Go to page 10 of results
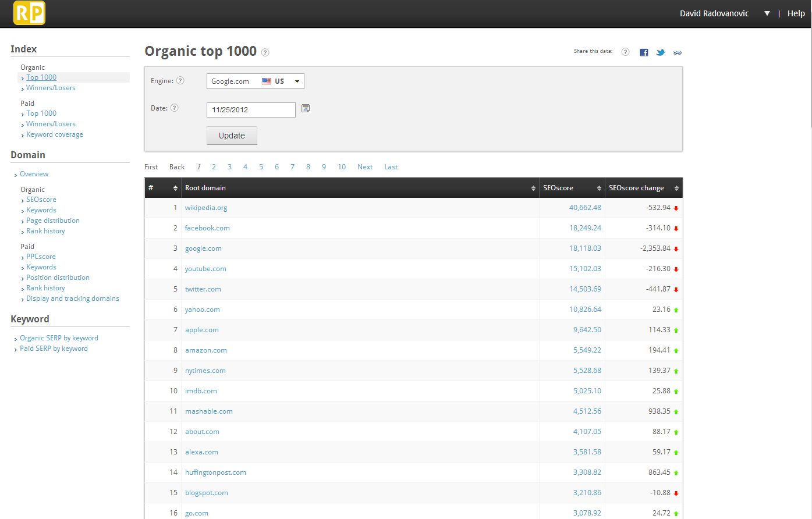 coord(342,167)
